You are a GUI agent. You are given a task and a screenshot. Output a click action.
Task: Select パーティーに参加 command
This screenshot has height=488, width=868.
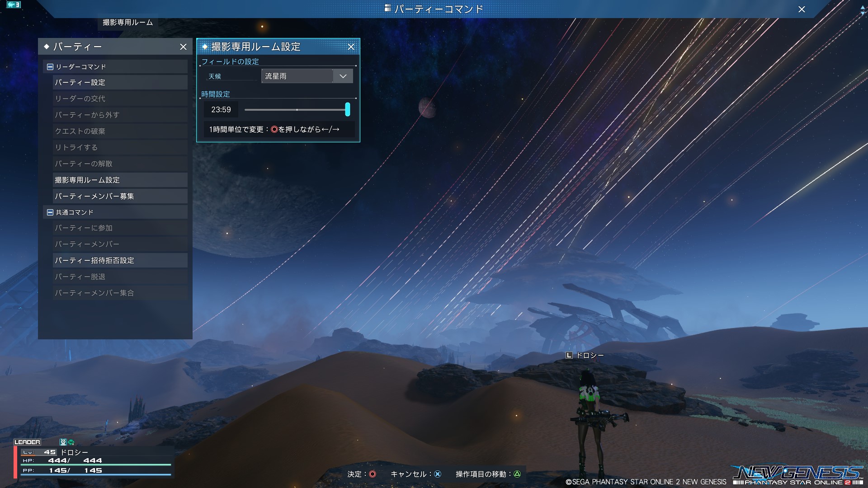120,228
